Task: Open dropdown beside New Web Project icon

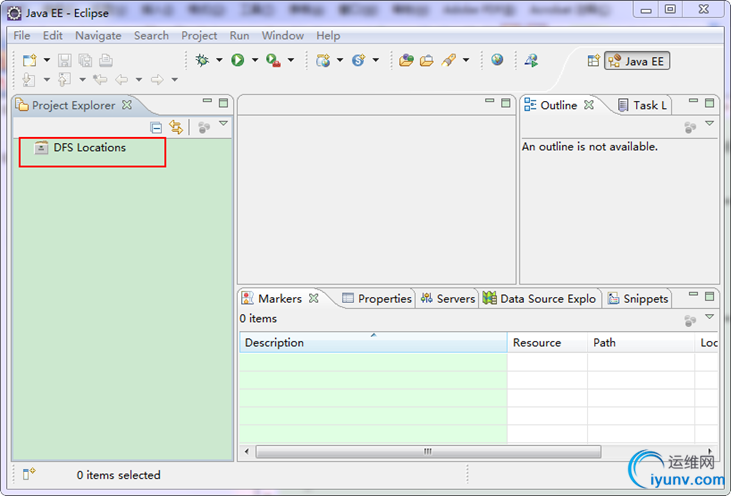Action: pos(340,60)
